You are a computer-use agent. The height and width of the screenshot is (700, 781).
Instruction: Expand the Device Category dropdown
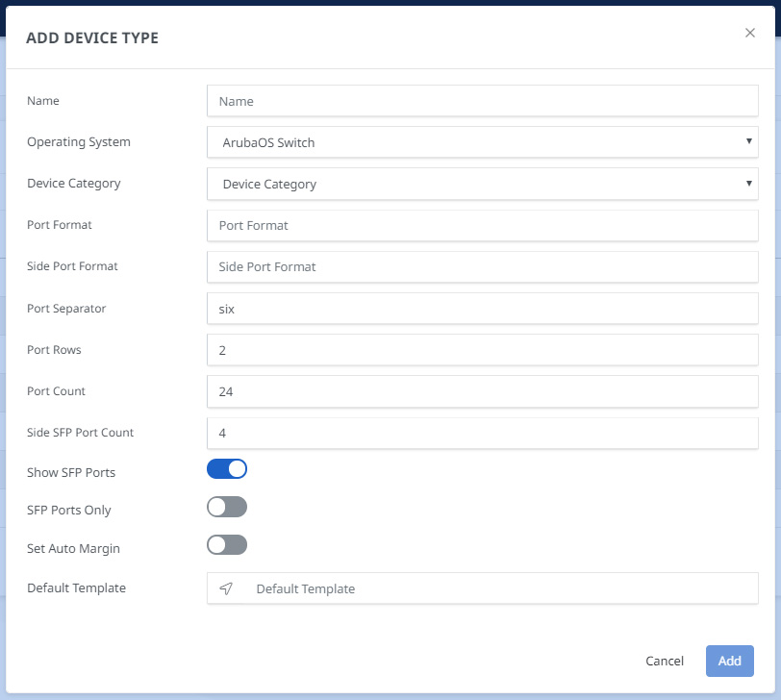click(481, 184)
